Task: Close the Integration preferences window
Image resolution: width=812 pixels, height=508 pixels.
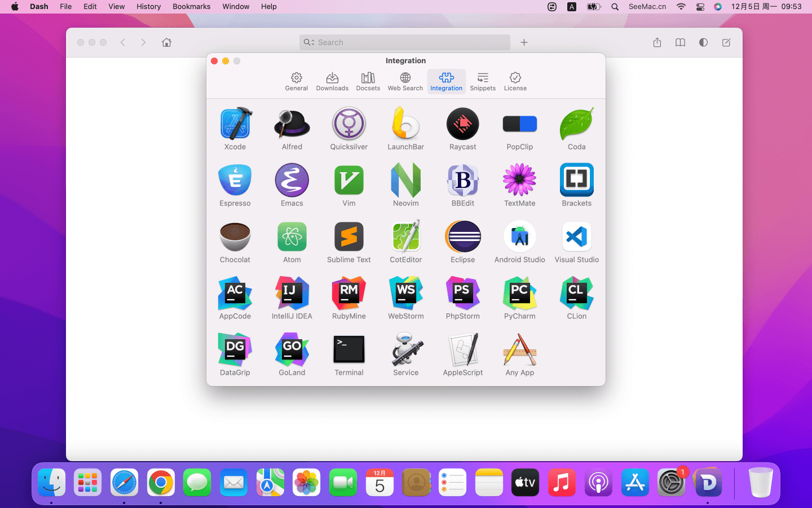Action: point(214,61)
